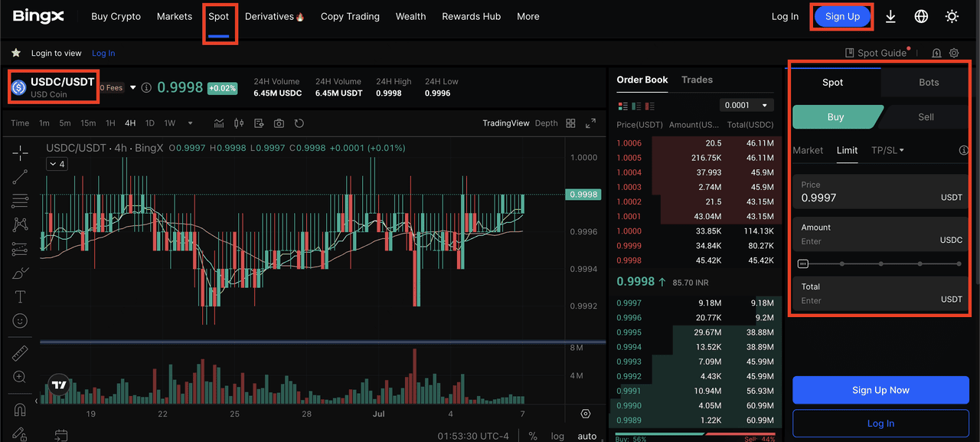Click the price alert bell icon
Screen dimensions: 980x442
pyautogui.click(x=936, y=53)
